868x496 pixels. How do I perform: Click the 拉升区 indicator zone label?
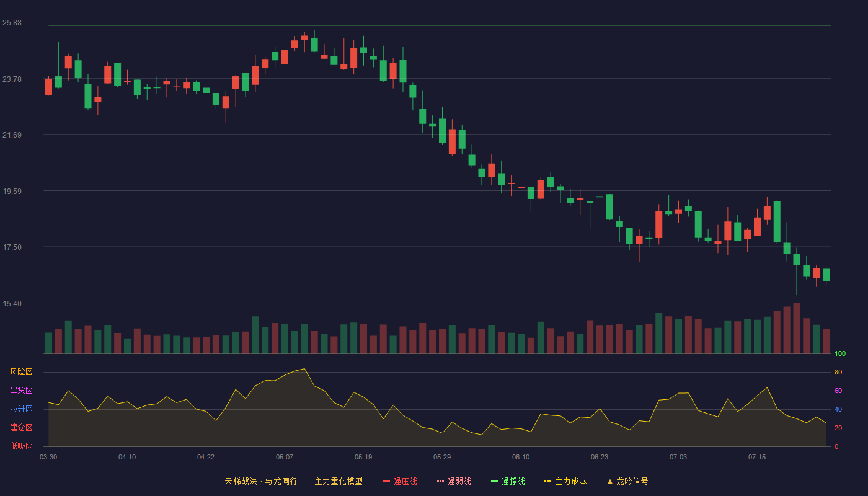coord(21,409)
